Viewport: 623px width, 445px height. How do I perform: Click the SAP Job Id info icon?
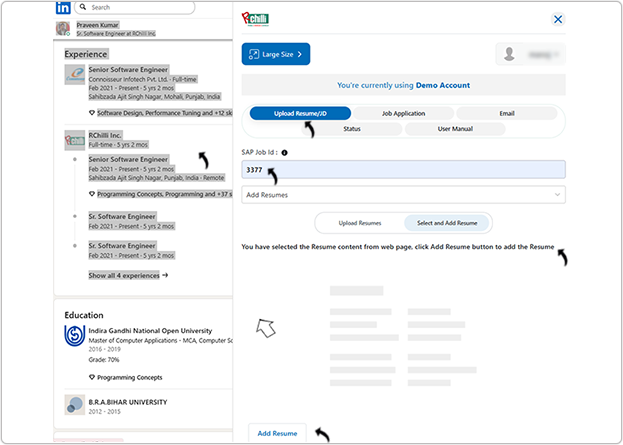(285, 153)
